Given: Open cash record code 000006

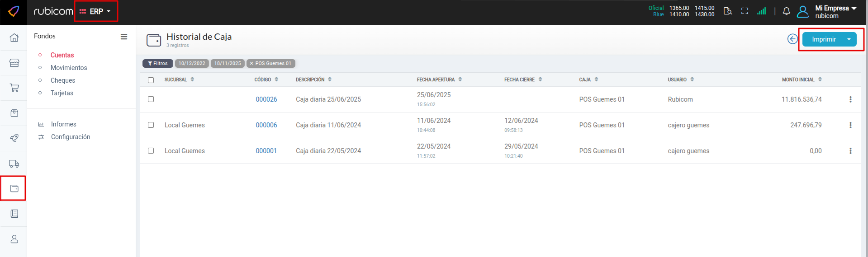Looking at the screenshot, I should [266, 125].
